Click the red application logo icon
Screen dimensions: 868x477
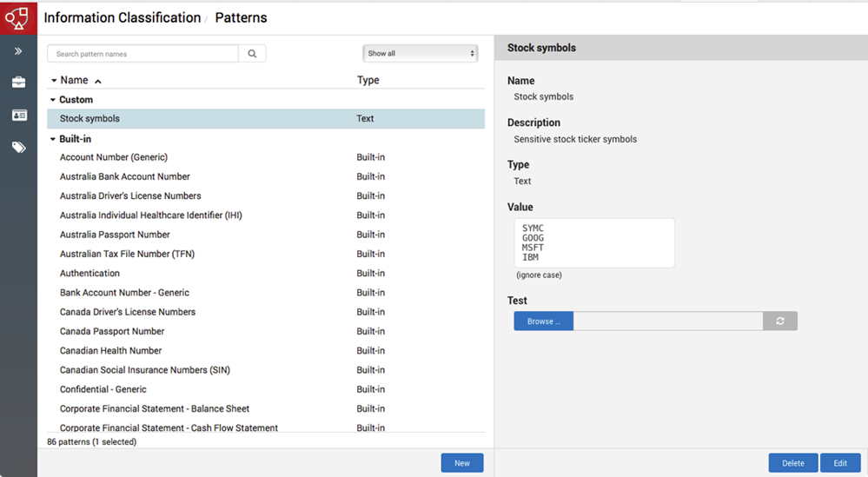point(18,17)
